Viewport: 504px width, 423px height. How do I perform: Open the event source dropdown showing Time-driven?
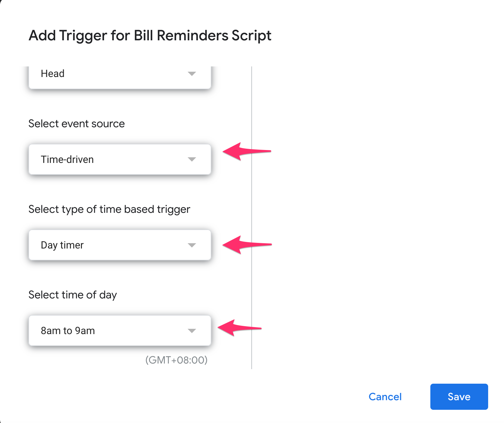pyautogui.click(x=120, y=159)
